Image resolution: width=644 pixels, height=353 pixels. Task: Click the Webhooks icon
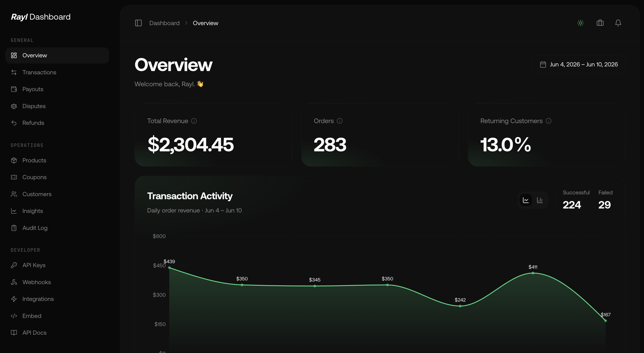[x=14, y=282]
